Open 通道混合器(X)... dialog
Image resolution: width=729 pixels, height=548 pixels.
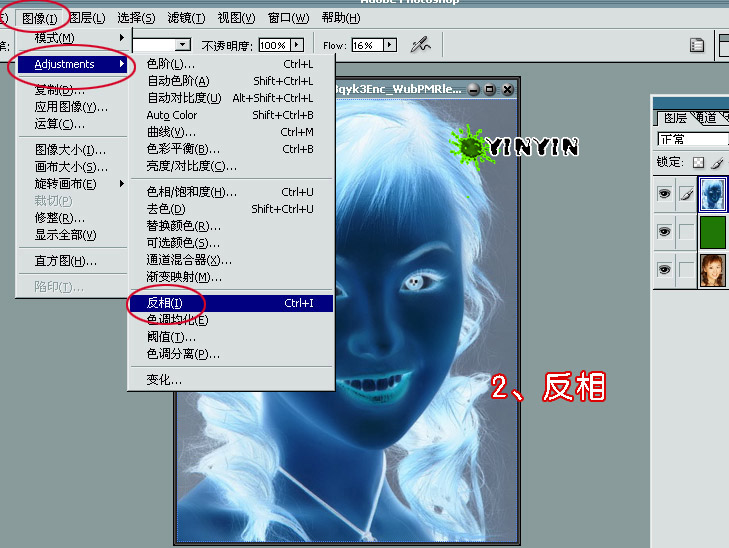(231, 260)
